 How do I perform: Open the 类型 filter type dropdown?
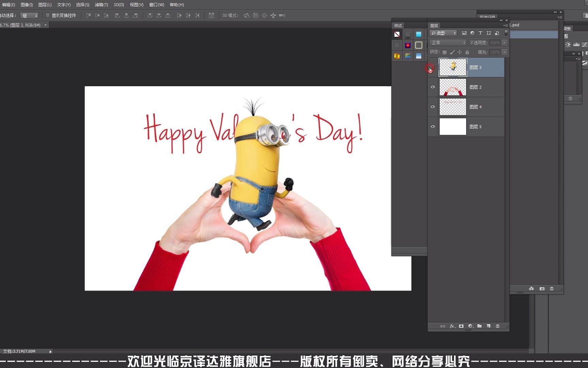coord(443,33)
